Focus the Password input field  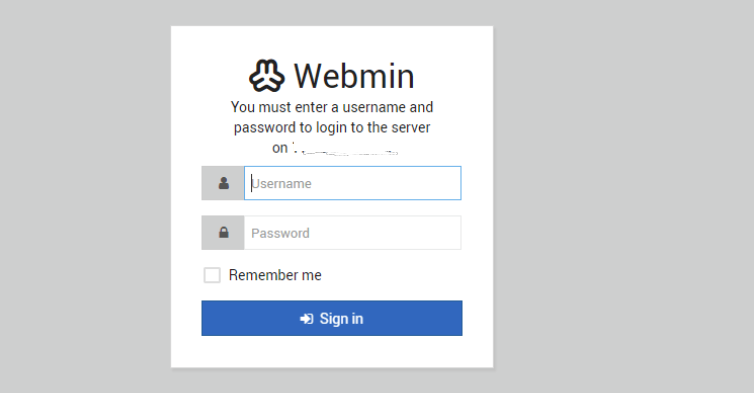coord(352,233)
